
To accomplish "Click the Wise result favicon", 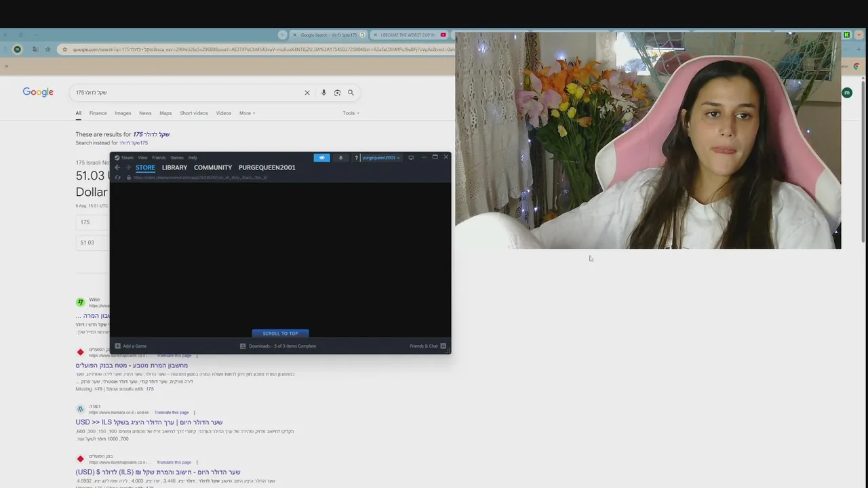I will (x=80, y=302).
